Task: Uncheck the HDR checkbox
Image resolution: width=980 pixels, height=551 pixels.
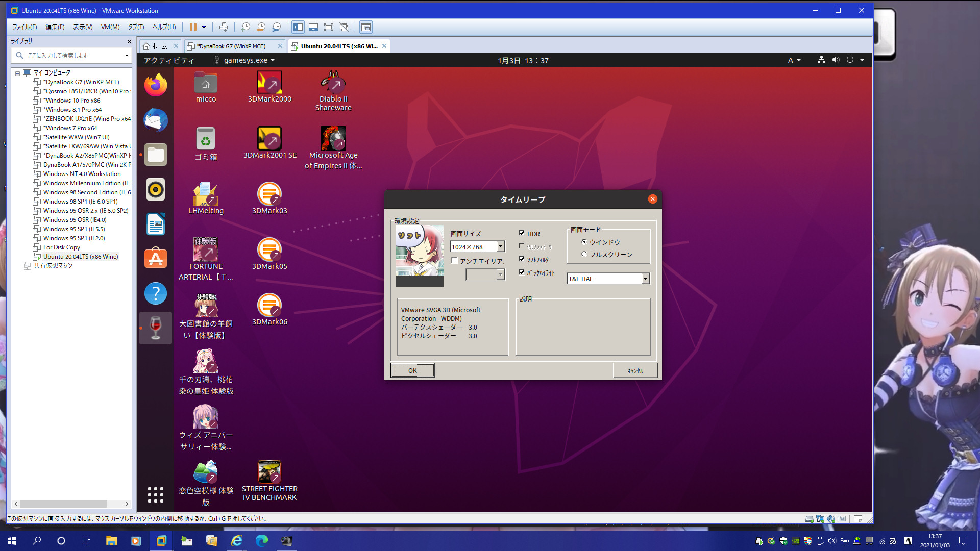Action: pos(522,233)
